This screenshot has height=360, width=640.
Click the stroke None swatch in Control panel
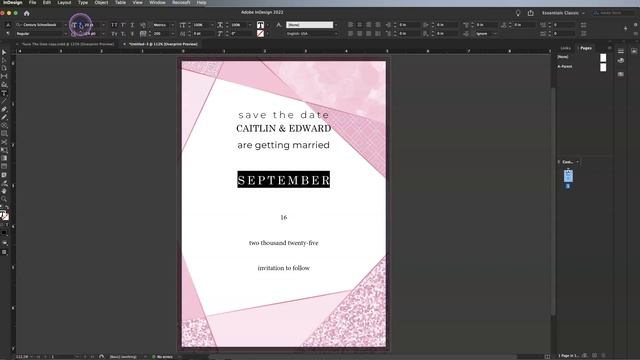[260, 33]
